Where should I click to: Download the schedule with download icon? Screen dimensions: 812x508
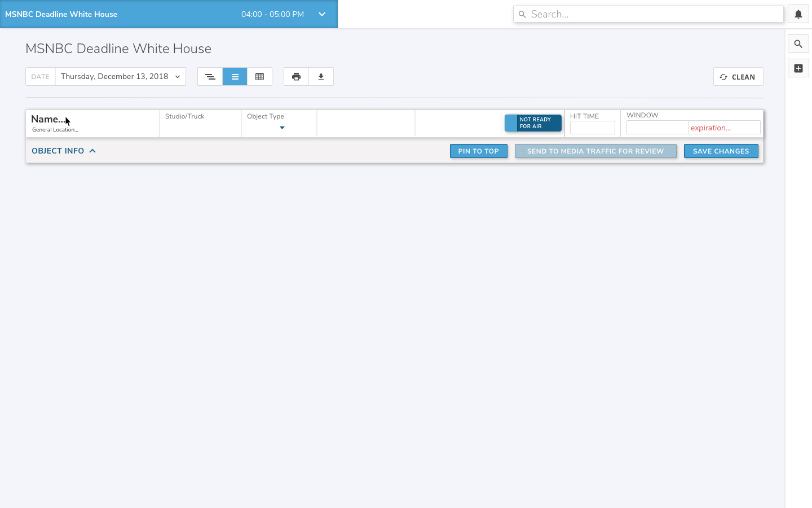click(x=321, y=77)
